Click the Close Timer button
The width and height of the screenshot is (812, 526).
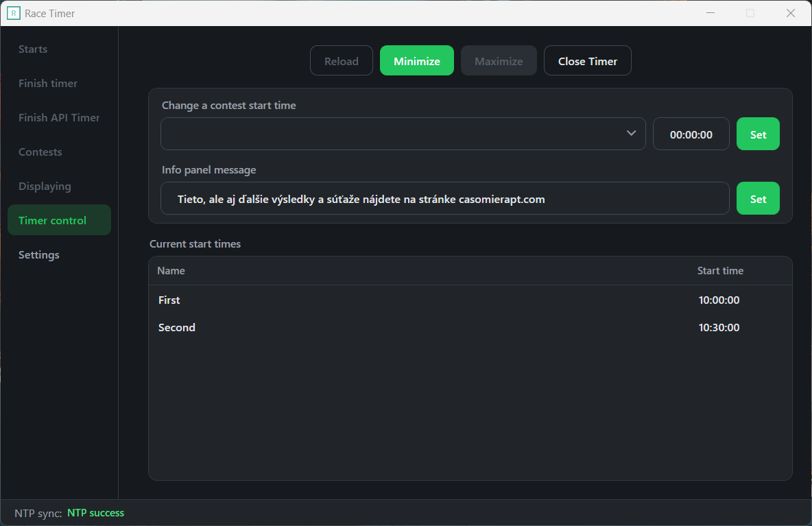point(587,60)
